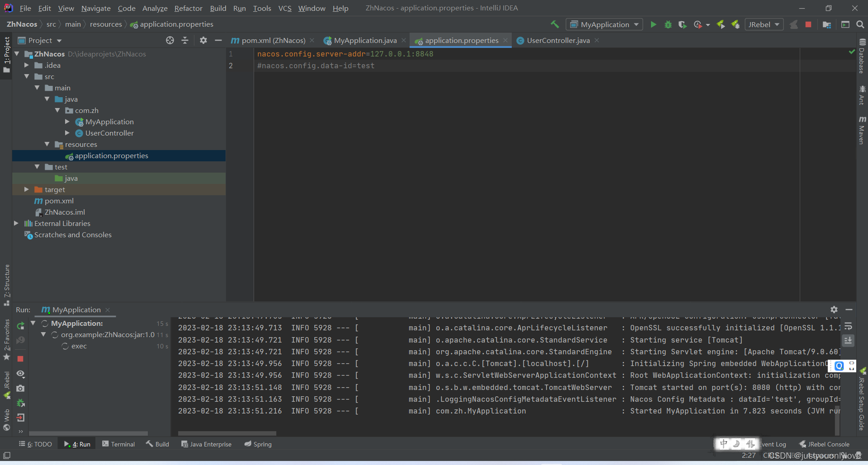Toggle the eye view-options button in Run panel
This screenshot has height=465, width=868.
coord(20,374)
